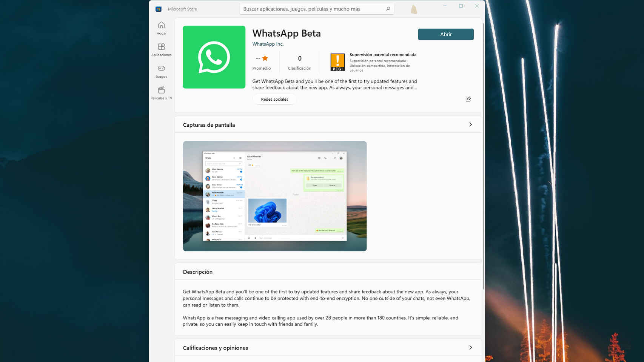
Task: Maximize the Microsoft Store window
Action: (461, 6)
